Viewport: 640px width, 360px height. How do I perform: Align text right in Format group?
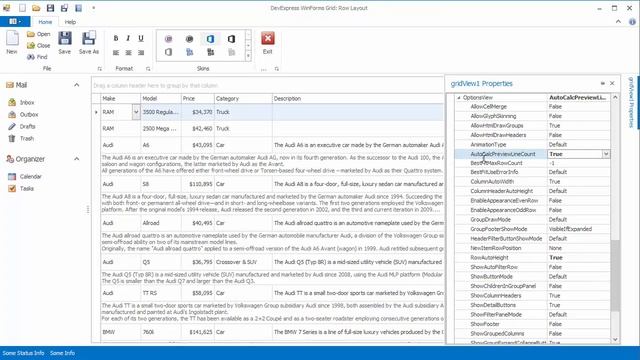[x=141, y=53]
